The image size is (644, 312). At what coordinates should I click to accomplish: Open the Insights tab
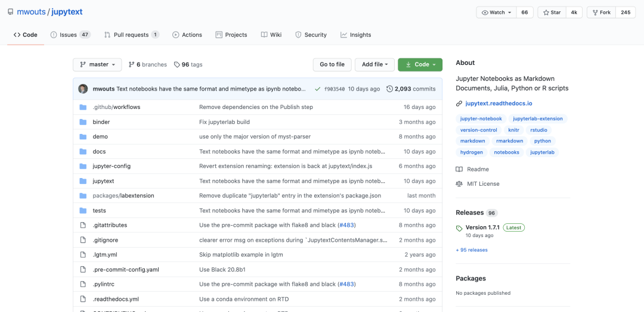[355, 35]
